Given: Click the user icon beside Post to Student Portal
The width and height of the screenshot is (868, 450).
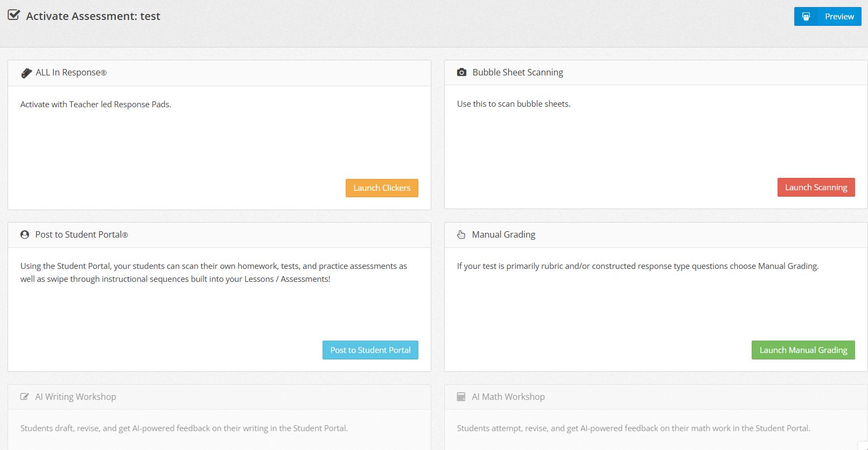Looking at the screenshot, I should coord(25,234).
